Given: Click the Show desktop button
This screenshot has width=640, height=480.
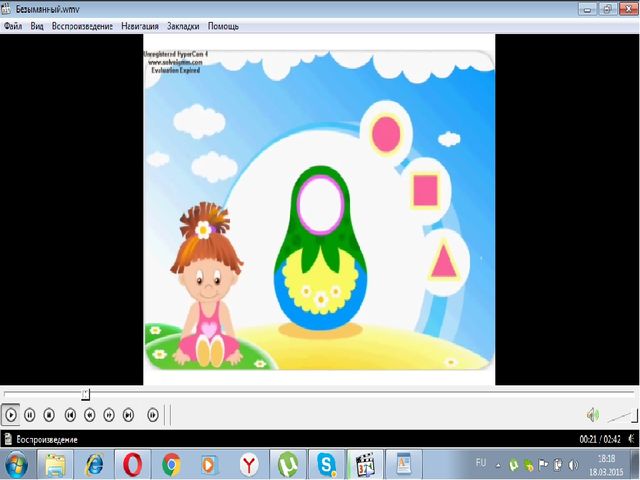Looking at the screenshot, I should coord(637,464).
